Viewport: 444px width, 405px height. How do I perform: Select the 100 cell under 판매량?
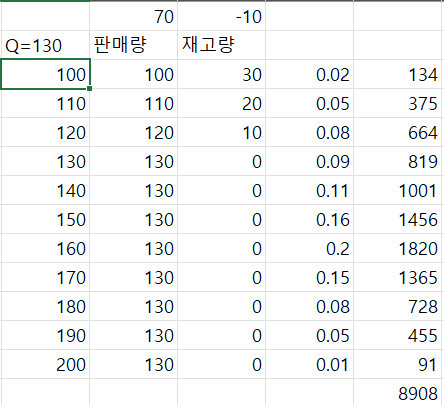pos(133,74)
